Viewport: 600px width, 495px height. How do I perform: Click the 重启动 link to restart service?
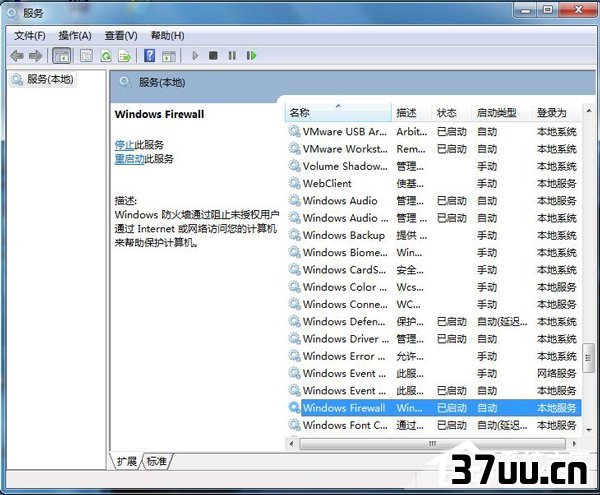tap(129, 159)
